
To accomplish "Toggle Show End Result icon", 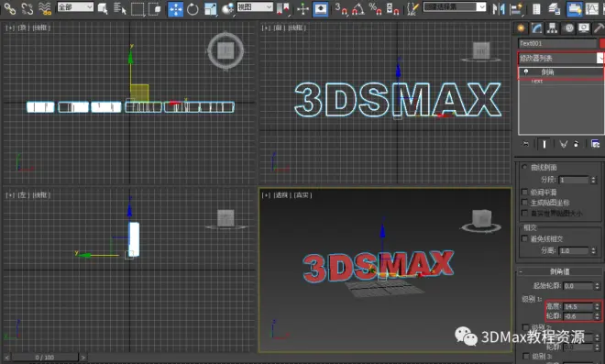I will click(x=544, y=144).
